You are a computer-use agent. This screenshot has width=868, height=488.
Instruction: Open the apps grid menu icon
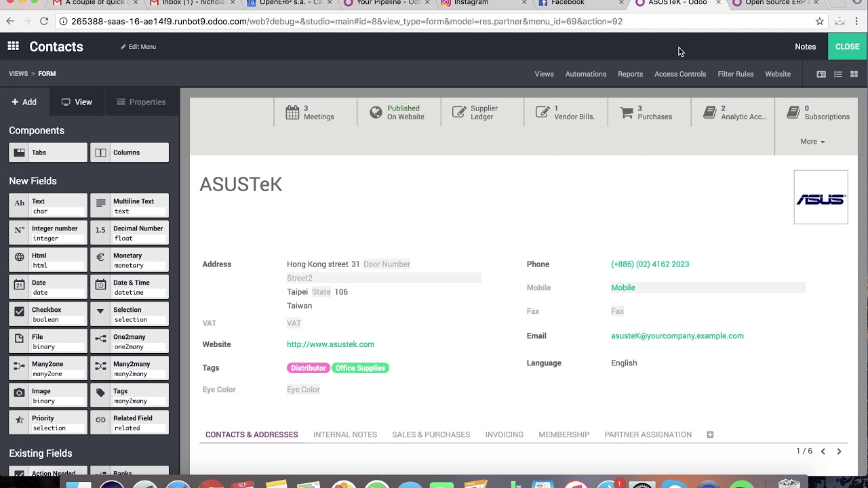click(x=13, y=46)
